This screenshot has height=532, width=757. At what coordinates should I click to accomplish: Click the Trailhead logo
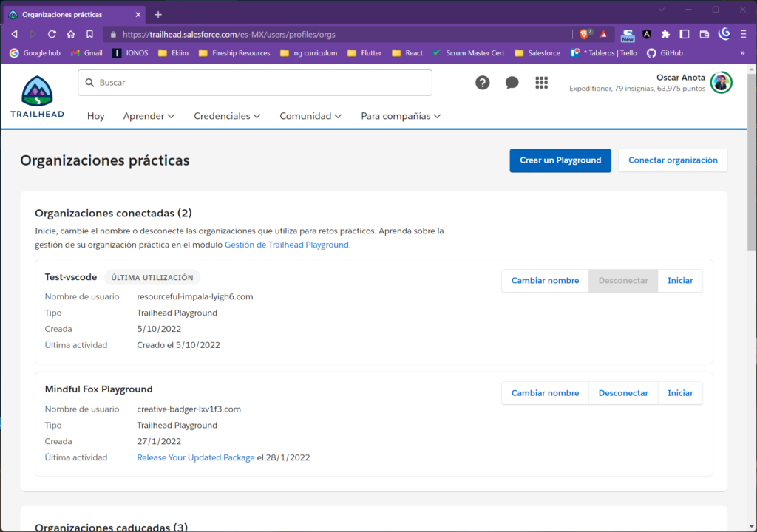(x=37, y=97)
